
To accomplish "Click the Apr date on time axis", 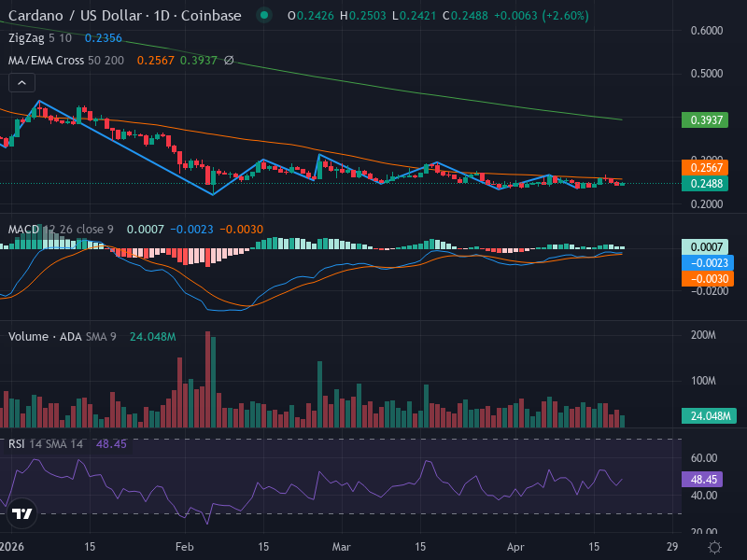I will tap(515, 547).
